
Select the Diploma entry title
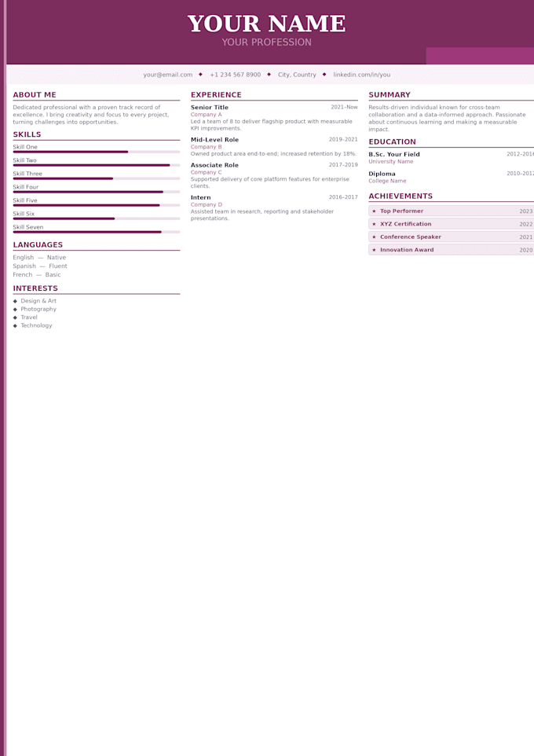coord(382,174)
